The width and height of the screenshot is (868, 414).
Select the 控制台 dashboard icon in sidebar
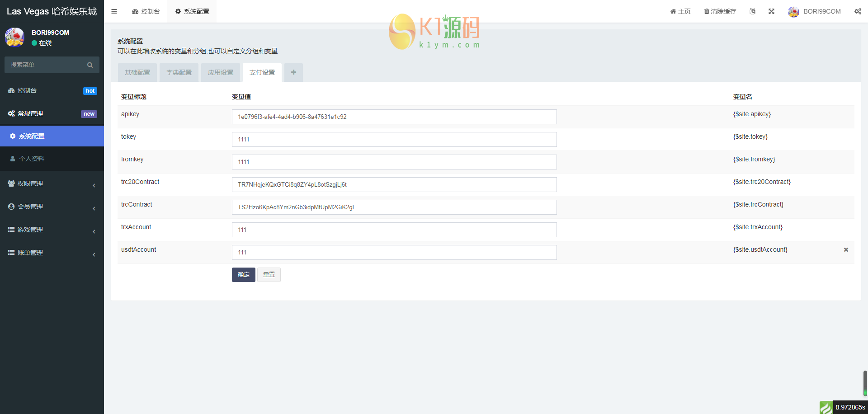point(12,90)
